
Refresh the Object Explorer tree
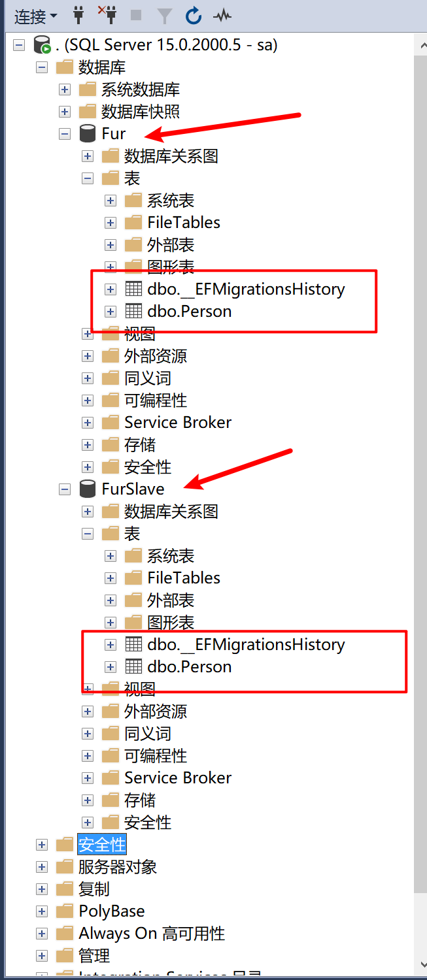click(x=193, y=14)
